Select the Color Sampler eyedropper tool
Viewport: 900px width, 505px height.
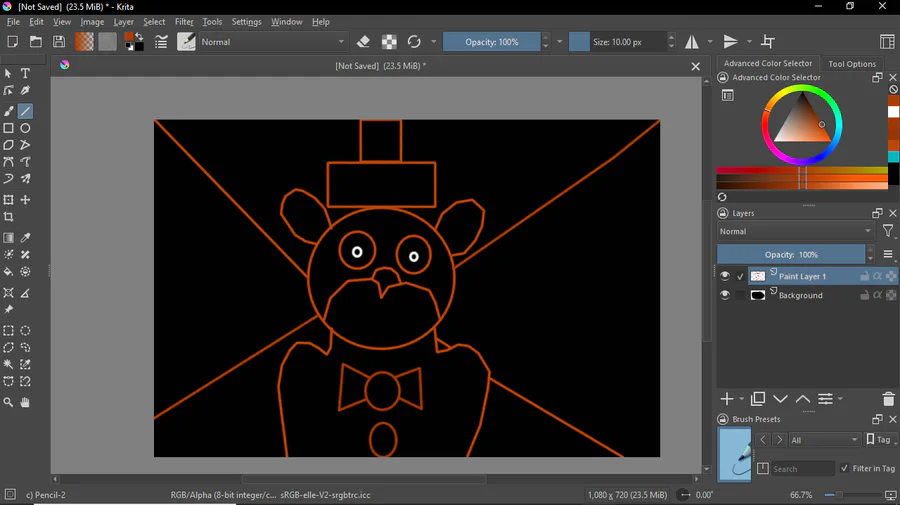tap(25, 238)
